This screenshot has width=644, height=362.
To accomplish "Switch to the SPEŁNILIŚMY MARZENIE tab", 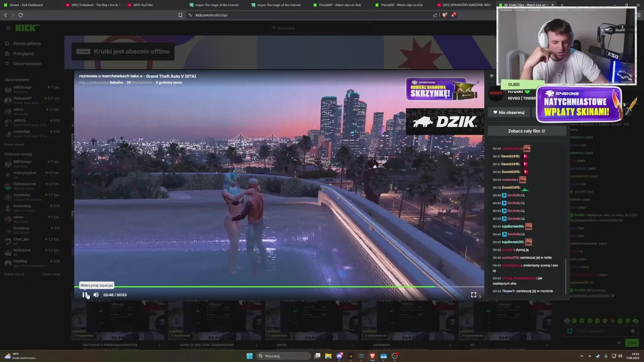I will [464, 5].
